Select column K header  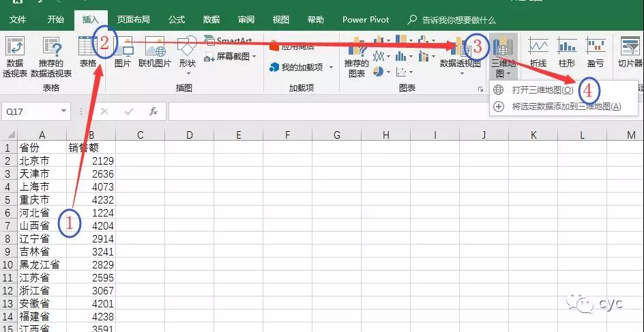[533, 135]
